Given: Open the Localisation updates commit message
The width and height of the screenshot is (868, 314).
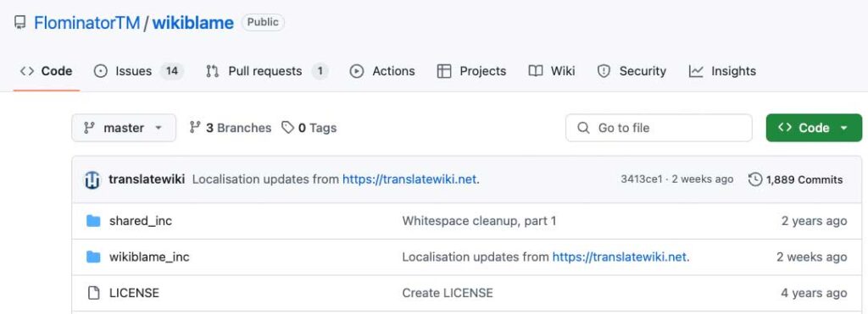Looking at the screenshot, I should 266,179.
